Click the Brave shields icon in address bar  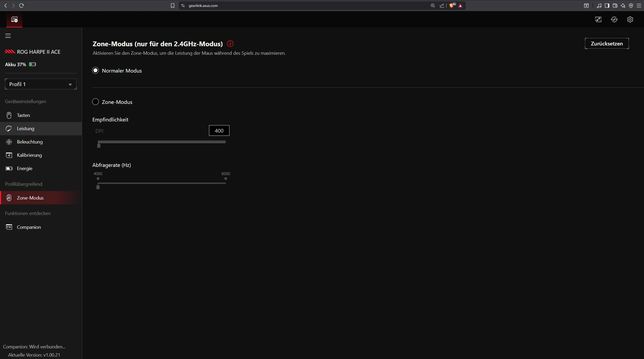(x=451, y=6)
